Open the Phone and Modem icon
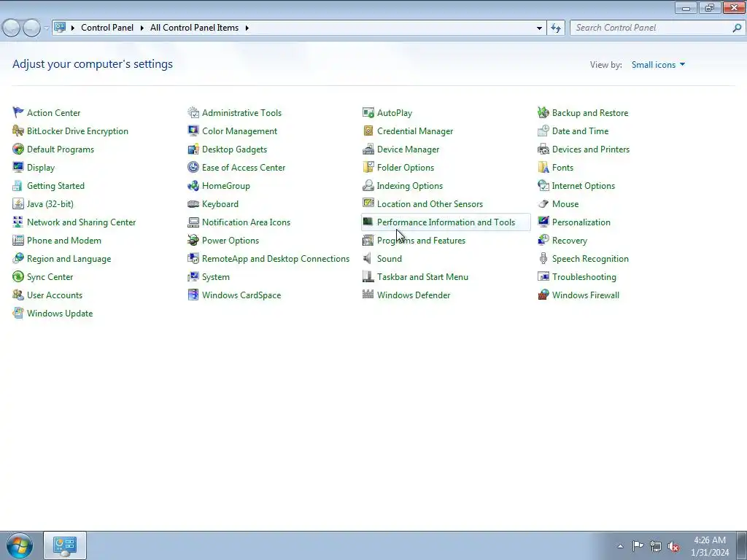Image resolution: width=747 pixels, height=560 pixels. pyautogui.click(x=18, y=241)
